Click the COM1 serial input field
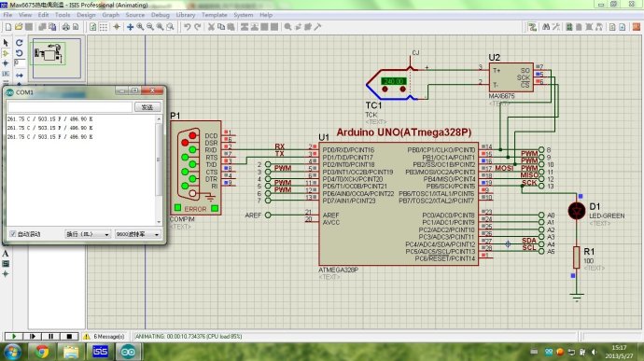Screen dimensions: 644x361 70,107
